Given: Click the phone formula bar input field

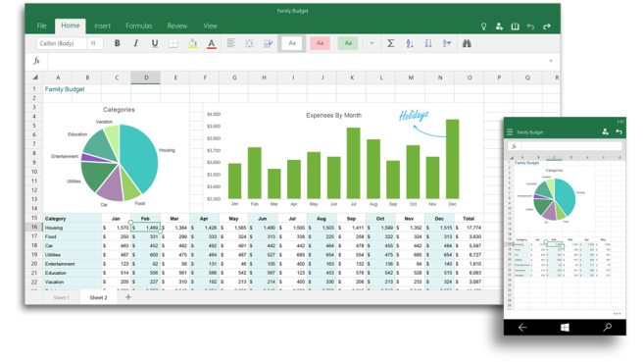Looking at the screenshot, I should [571, 146].
